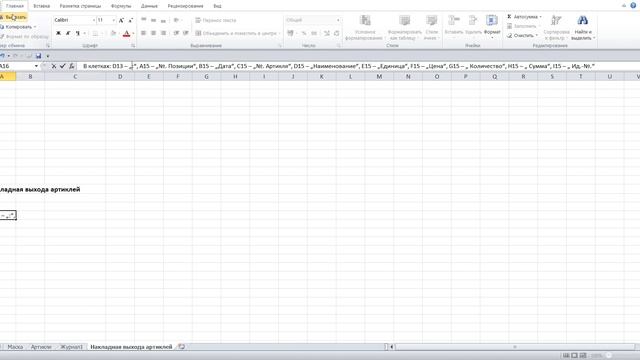Decrease the cell indent
Viewport: 640px width, 360px height.
tap(176, 33)
